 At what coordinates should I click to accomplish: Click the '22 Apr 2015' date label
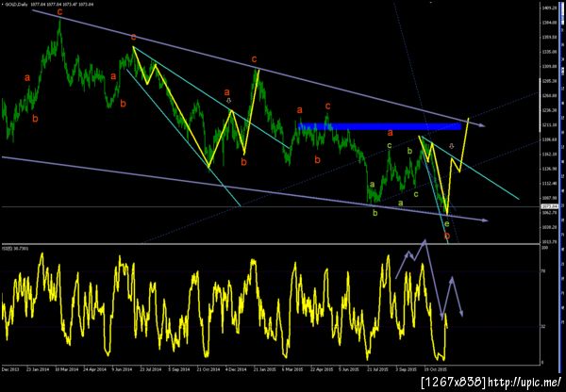(322, 369)
